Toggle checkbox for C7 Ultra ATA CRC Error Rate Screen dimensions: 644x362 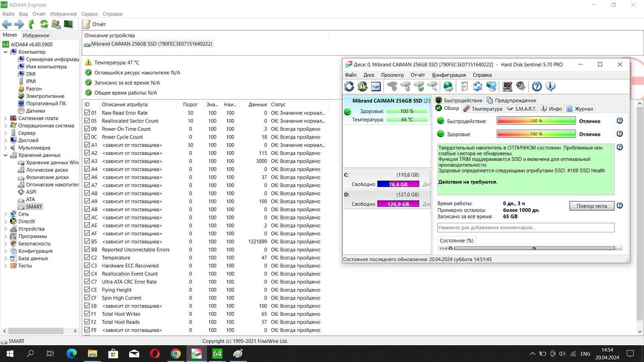[87, 282]
